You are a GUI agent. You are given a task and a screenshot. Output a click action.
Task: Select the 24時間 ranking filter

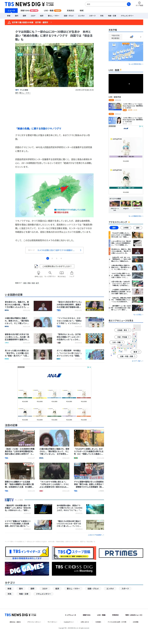(x=126, y=227)
